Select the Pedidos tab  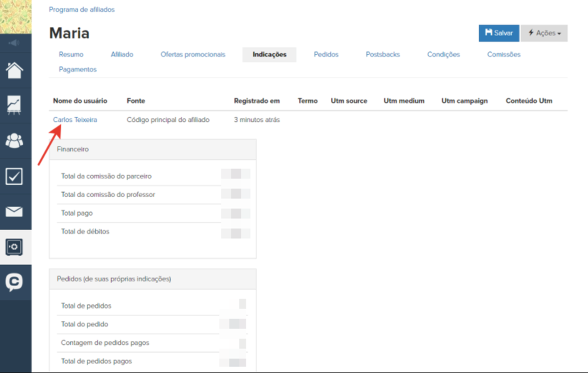[x=326, y=55]
